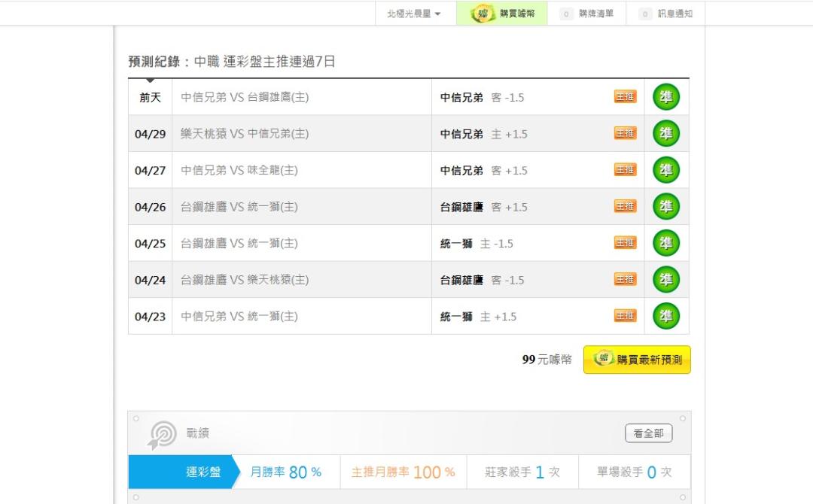Click the 台鋼雄鷹 客 -1.5 prediction
This screenshot has height=504, width=813.
(483, 281)
